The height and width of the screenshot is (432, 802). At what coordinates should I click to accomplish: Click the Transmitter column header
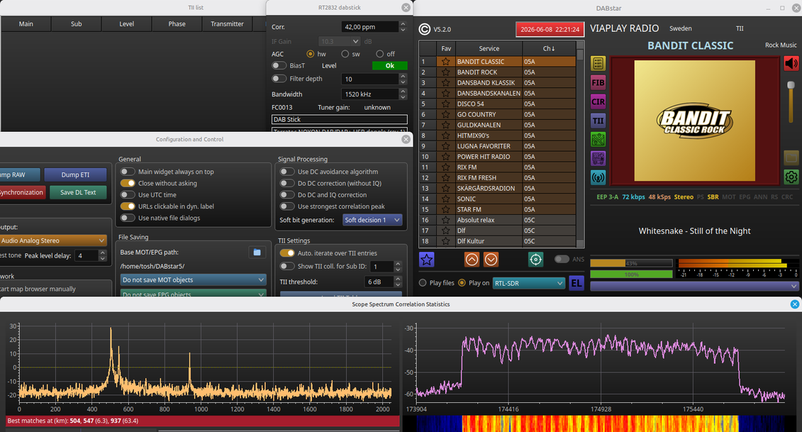point(227,24)
